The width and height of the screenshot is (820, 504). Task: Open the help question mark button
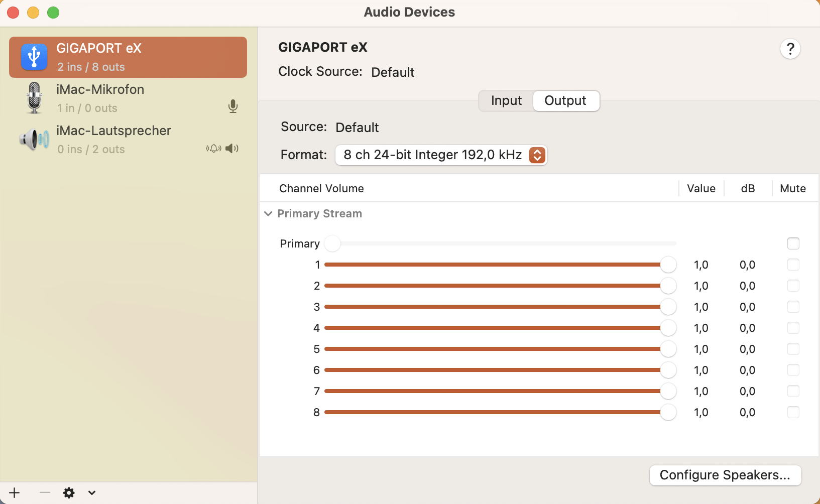coord(790,49)
